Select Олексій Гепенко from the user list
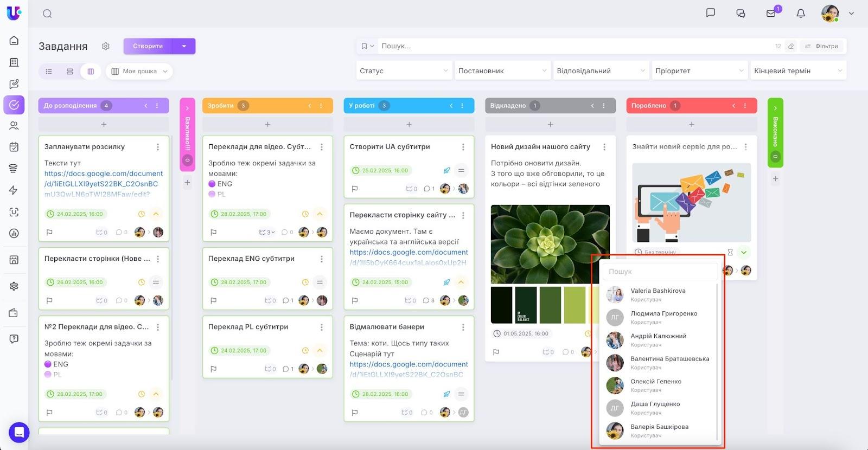Screen dimensions: 868x450 click(x=660, y=385)
